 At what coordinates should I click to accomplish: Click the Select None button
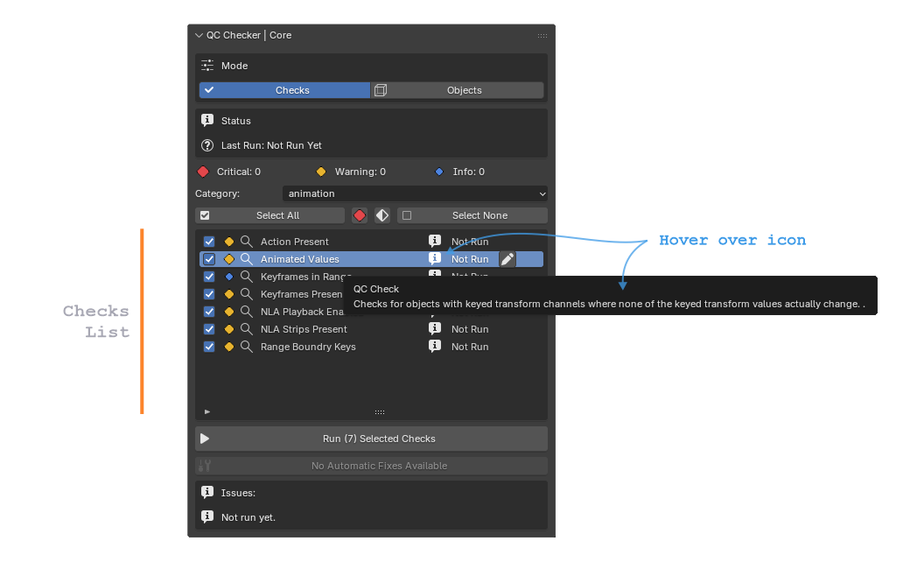tap(472, 216)
